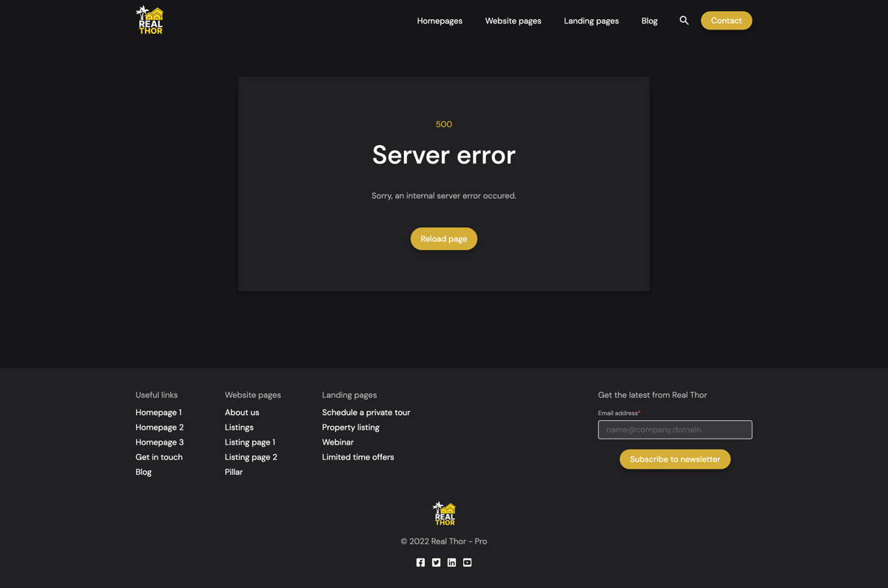Visit the Limited time offers link

point(357,457)
